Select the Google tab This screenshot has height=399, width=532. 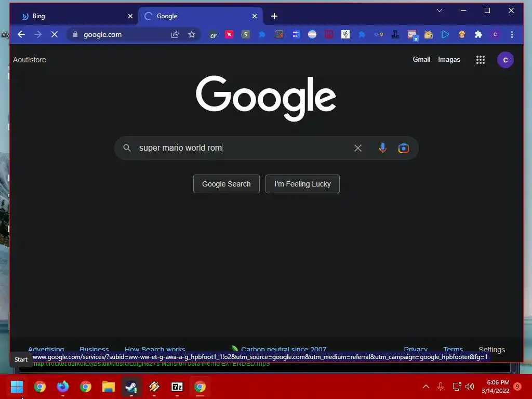200,16
